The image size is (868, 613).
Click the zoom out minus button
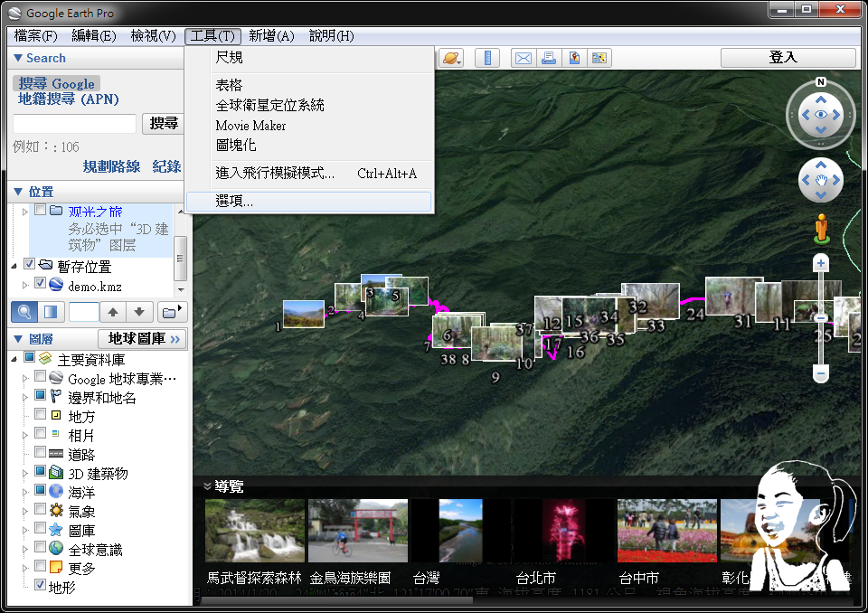pyautogui.click(x=821, y=374)
